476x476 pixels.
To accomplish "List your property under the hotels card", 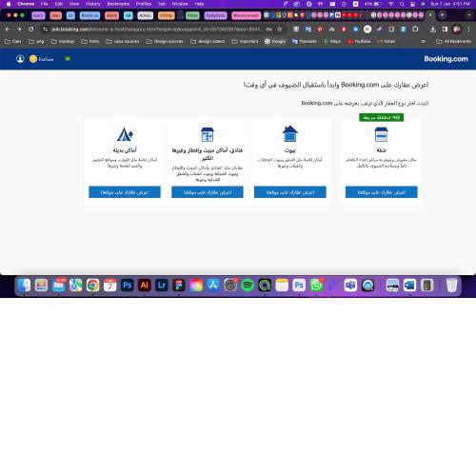I will (x=208, y=192).
